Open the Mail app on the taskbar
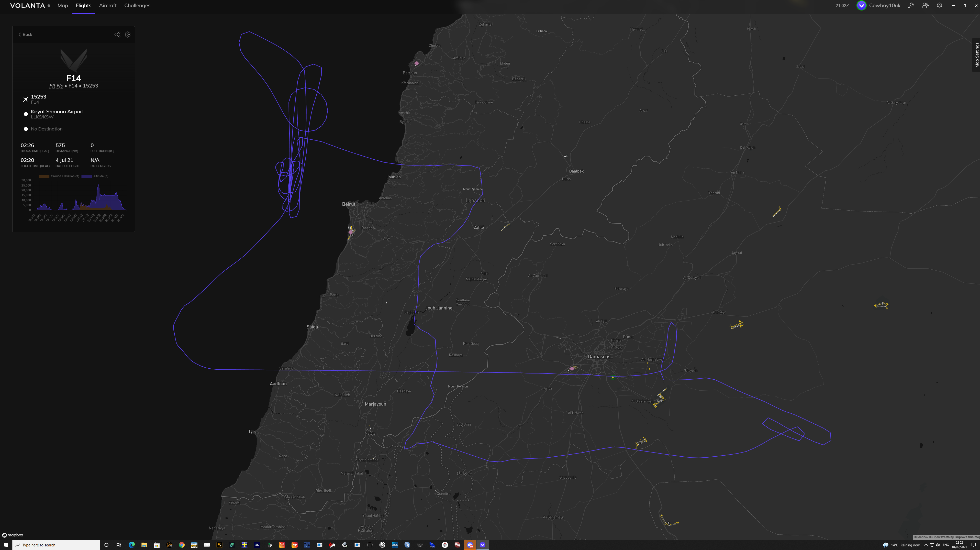 pos(207,545)
